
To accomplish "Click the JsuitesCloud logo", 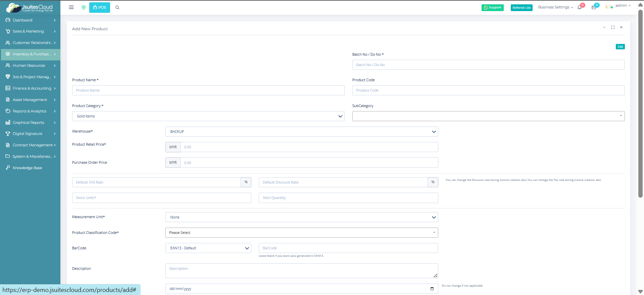I will (x=30, y=7).
